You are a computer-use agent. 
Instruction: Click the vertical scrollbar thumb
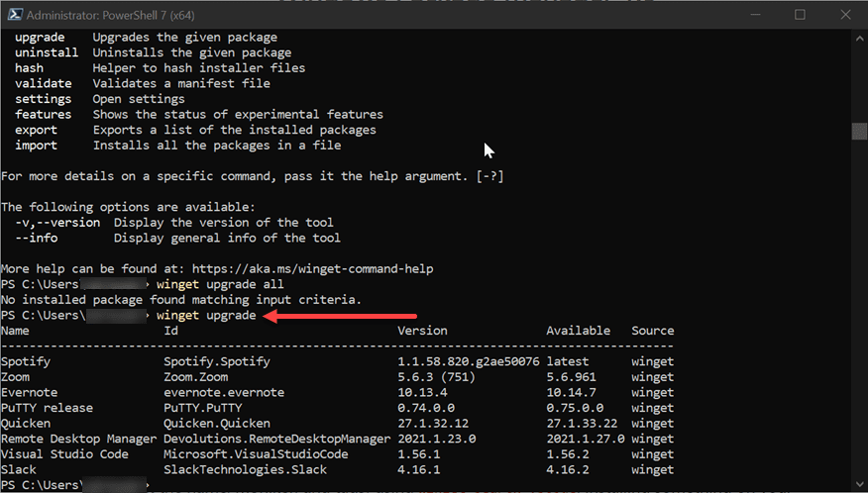(x=859, y=133)
